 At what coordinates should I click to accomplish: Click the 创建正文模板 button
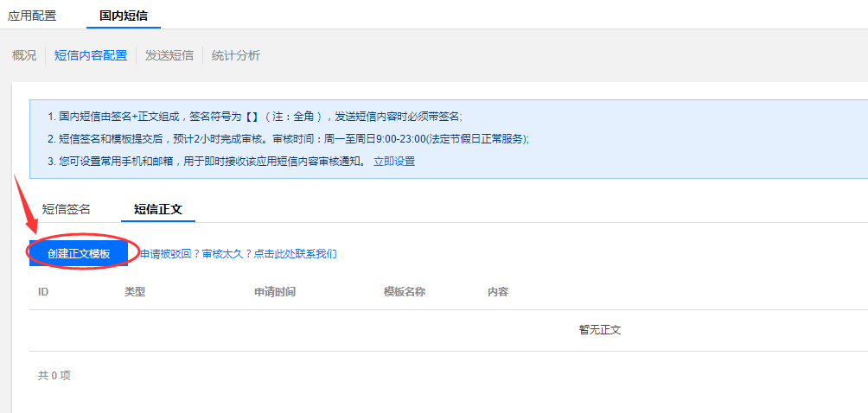(x=79, y=254)
